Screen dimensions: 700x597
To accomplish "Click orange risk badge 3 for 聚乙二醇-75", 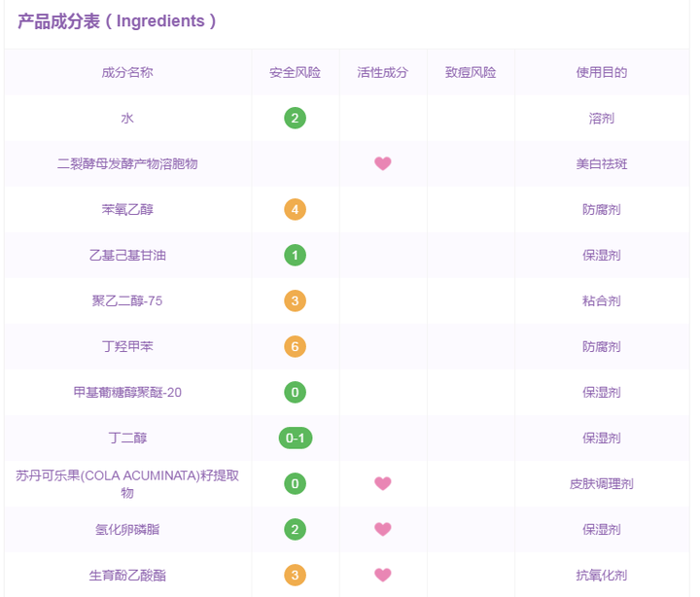I will pyautogui.click(x=295, y=301).
